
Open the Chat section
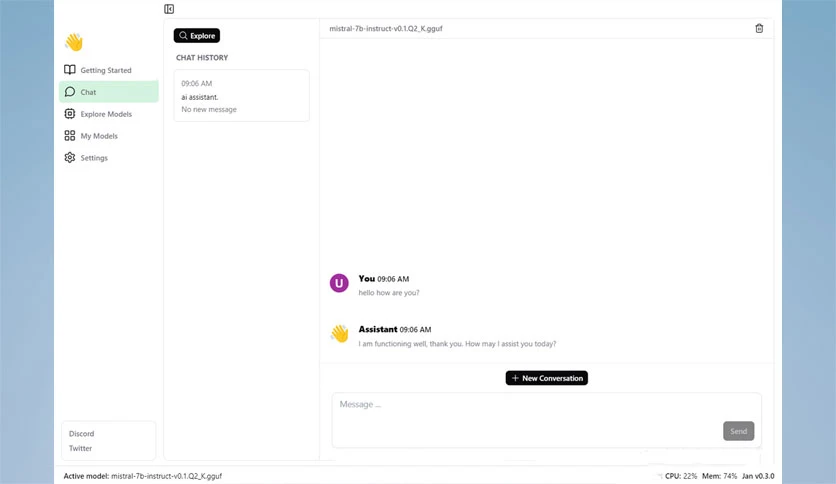click(x=109, y=92)
